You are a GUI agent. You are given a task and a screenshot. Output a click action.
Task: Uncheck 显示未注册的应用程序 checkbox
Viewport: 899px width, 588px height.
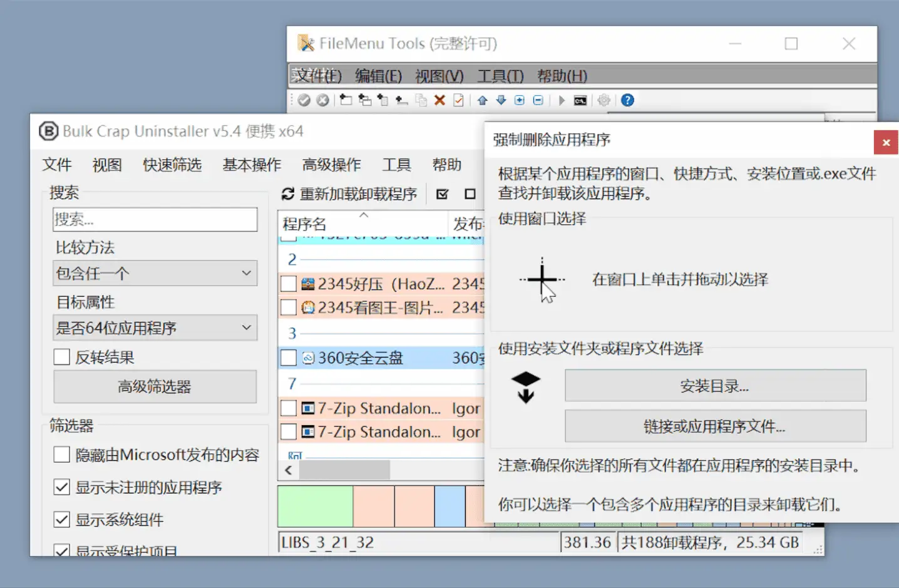coord(61,487)
